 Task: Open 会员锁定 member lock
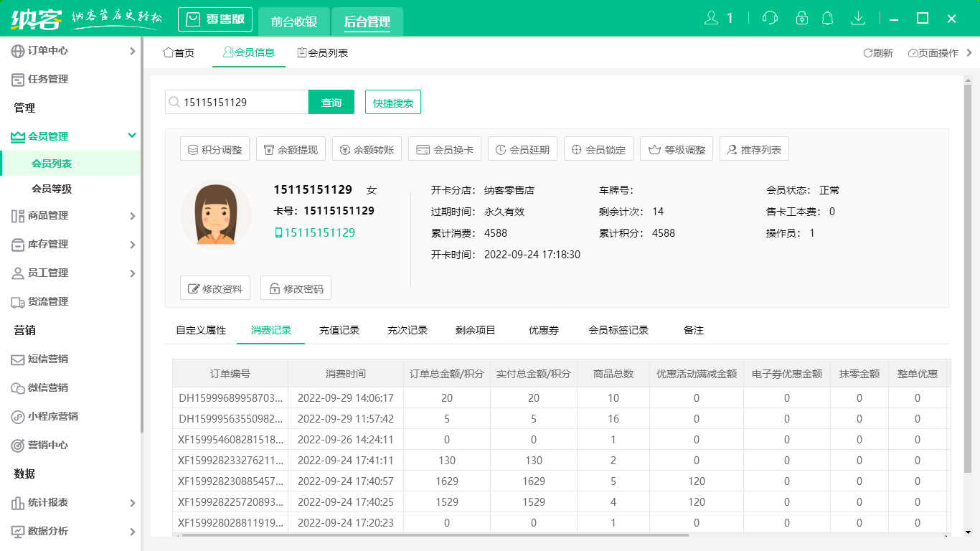(600, 149)
